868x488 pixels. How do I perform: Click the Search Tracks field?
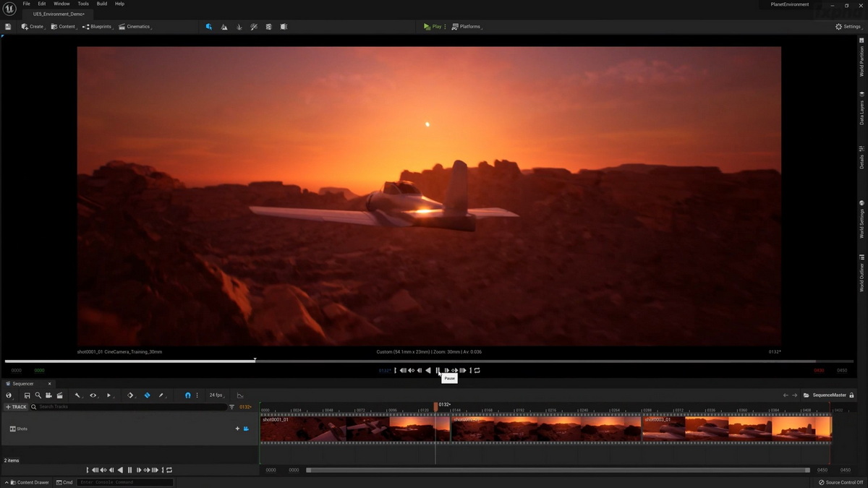click(129, 407)
